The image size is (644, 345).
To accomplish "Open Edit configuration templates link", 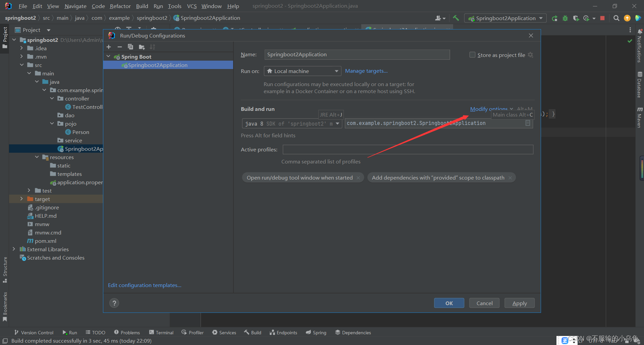I will click(x=145, y=285).
